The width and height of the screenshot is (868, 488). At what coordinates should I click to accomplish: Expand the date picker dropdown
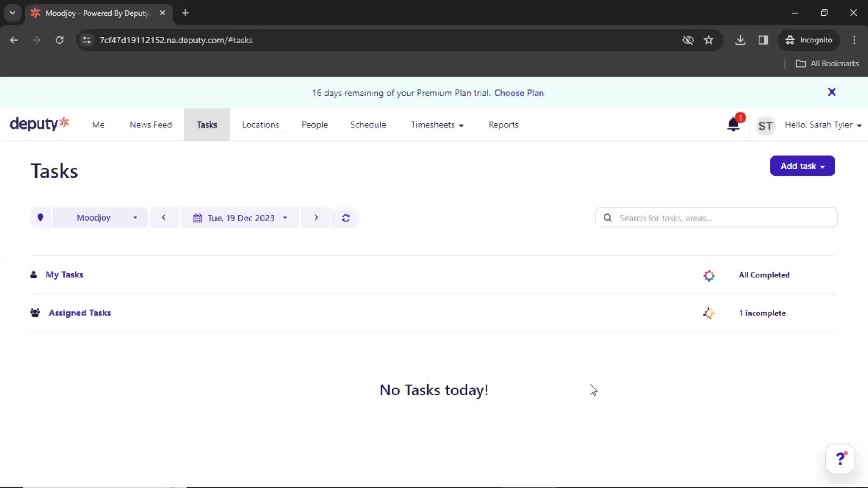[241, 217]
